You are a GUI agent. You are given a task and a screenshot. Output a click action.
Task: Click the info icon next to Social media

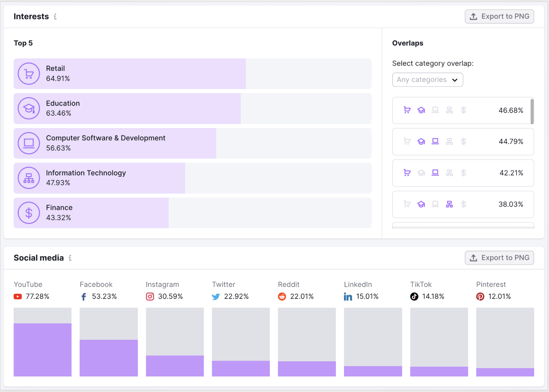(x=70, y=258)
